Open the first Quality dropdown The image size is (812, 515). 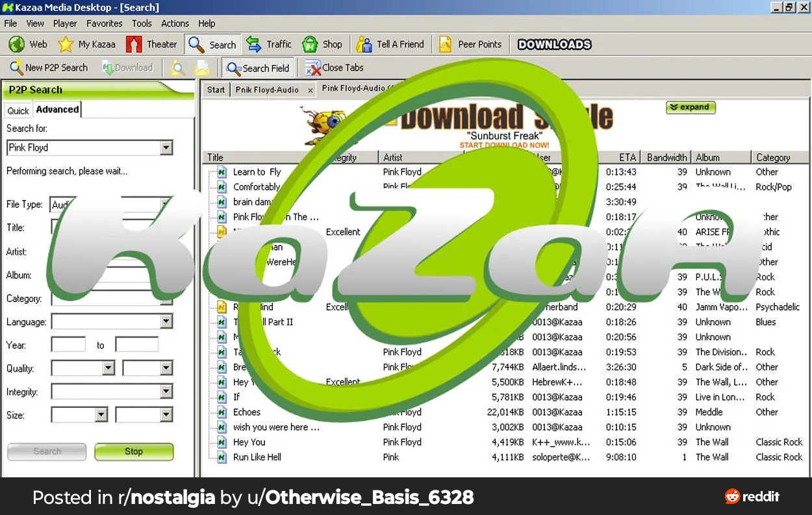coord(108,368)
